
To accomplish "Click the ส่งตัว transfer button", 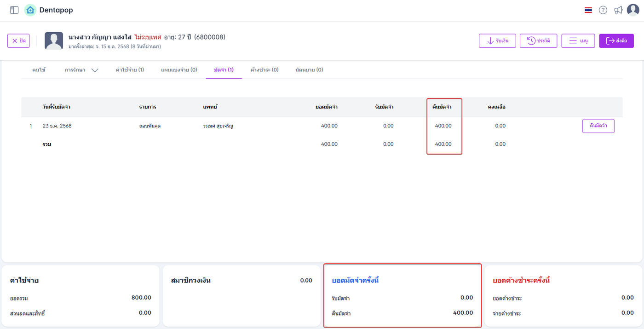I will click(x=616, y=41).
